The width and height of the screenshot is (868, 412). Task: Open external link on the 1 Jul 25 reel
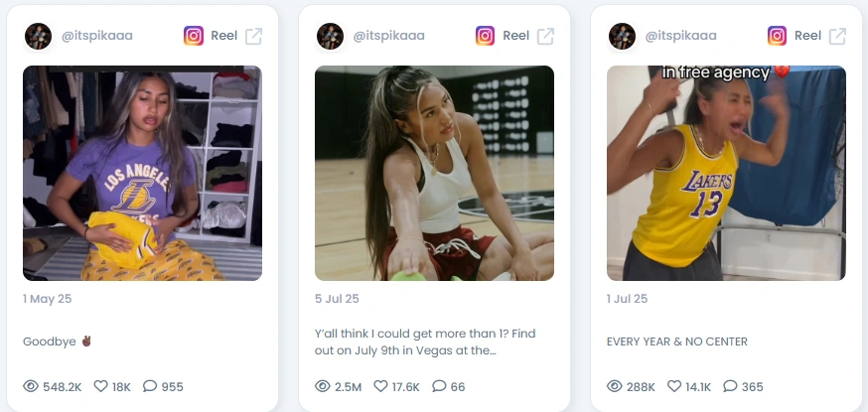tap(837, 36)
